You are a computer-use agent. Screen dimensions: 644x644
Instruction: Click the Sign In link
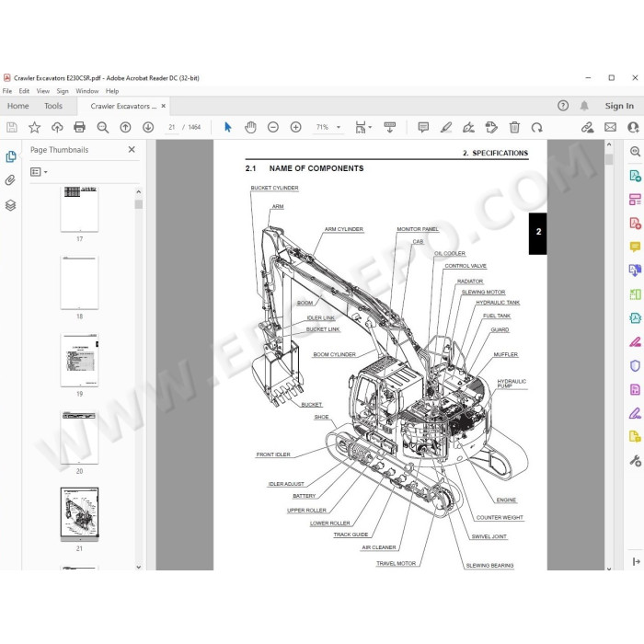pyautogui.click(x=619, y=106)
